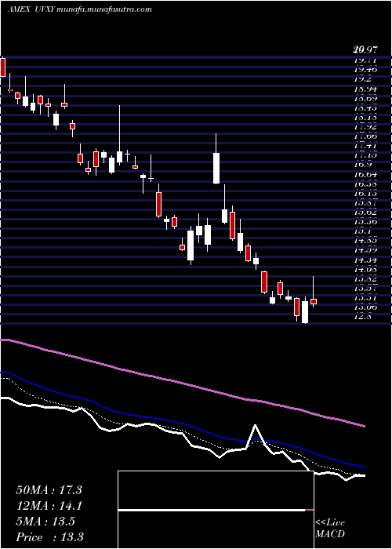
Task: Select the 5MA : 13.5 label
Action: coord(45,522)
